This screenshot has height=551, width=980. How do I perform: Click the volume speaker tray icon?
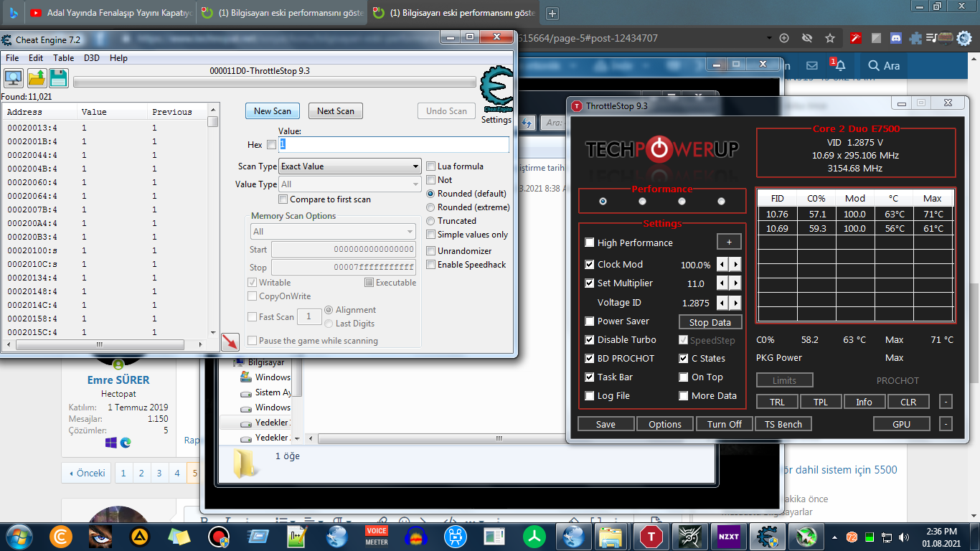904,537
